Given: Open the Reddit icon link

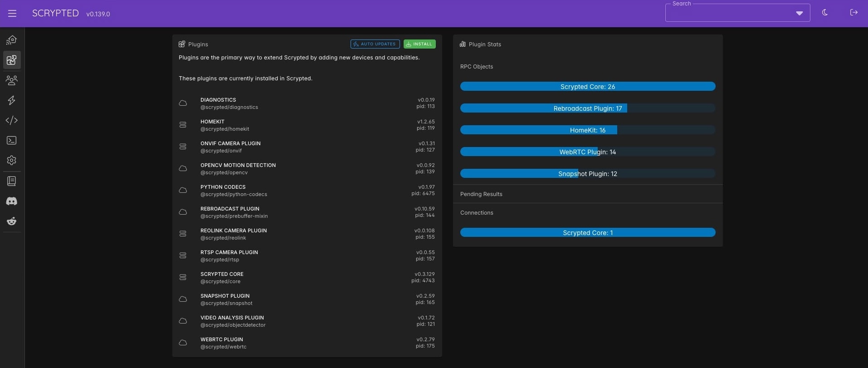Looking at the screenshot, I should [x=12, y=221].
